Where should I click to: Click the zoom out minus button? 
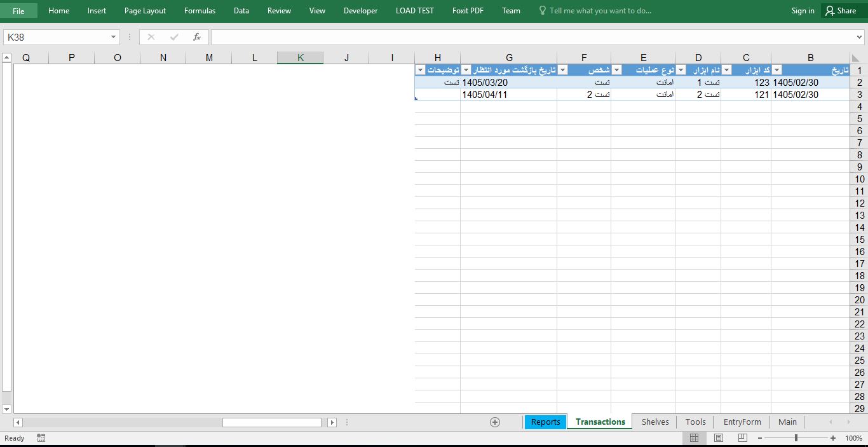(x=760, y=438)
